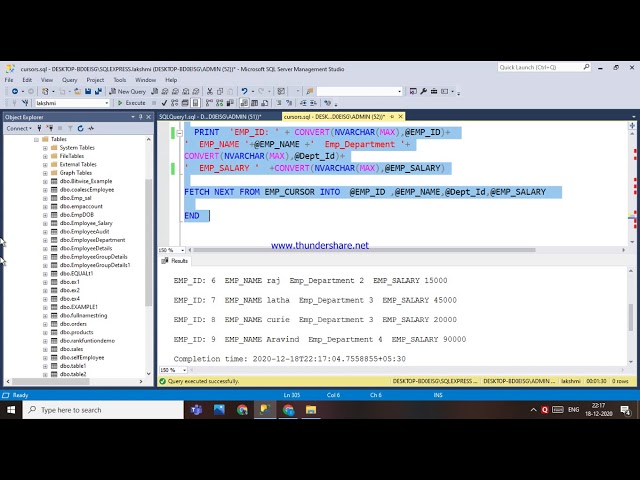
Task: Click the Parse checkmark icon
Action: (x=164, y=103)
